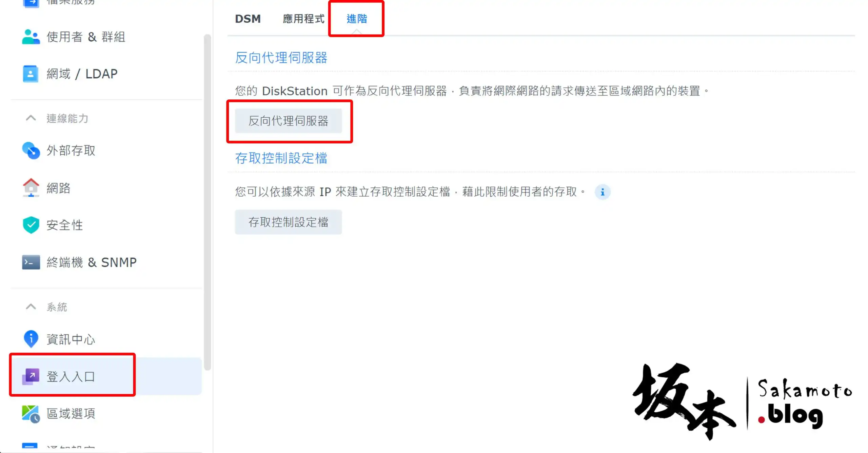This screenshot has height=453, width=868.
Task: Select the 進階 tab
Action: pos(357,19)
